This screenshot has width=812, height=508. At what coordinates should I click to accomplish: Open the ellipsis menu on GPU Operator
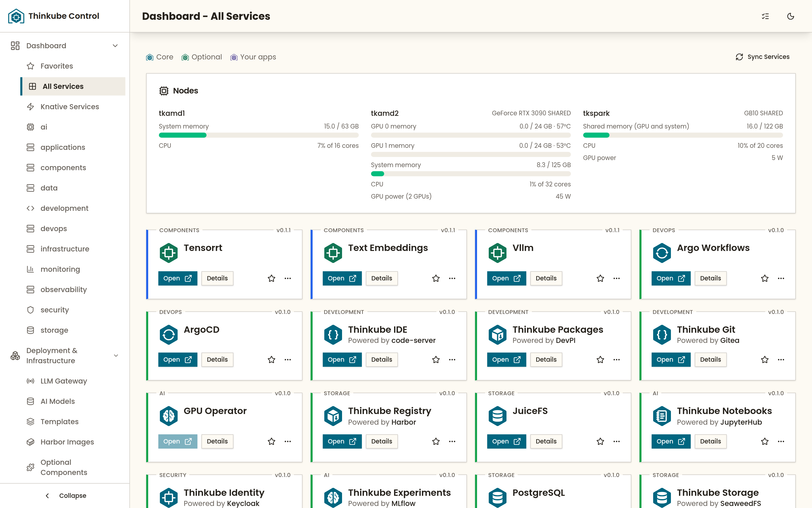tap(287, 441)
